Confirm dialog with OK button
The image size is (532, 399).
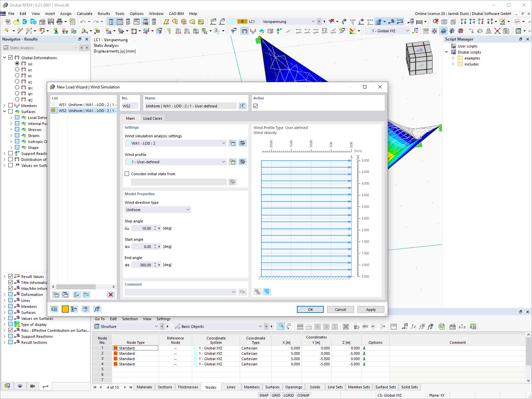coord(310,309)
